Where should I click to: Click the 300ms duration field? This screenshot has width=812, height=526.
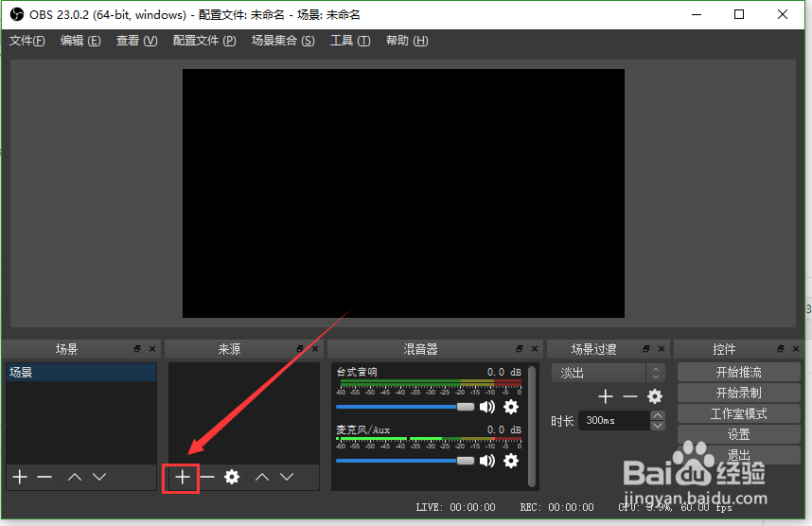614,420
